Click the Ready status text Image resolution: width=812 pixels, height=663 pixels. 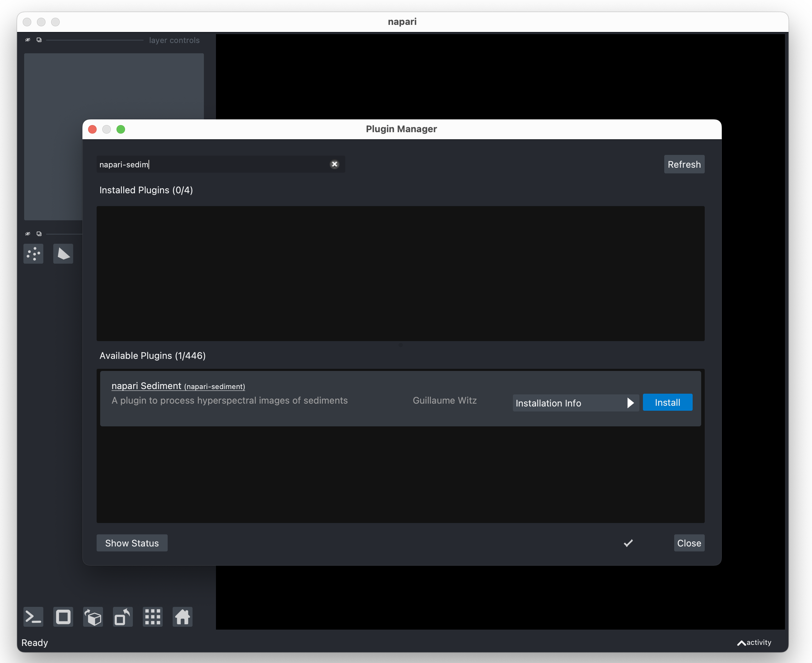point(35,643)
